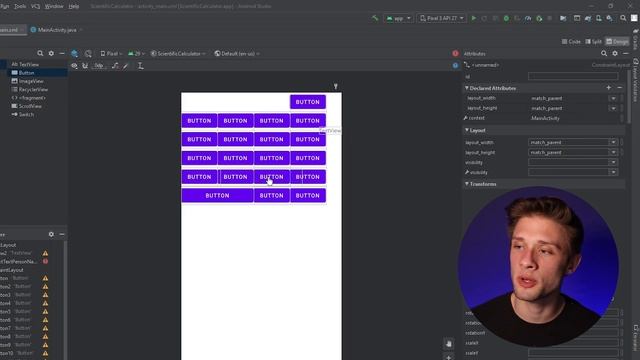The image size is (640, 360).
Task: Toggle the Autoconnect magnet icon
Action: [85, 66]
